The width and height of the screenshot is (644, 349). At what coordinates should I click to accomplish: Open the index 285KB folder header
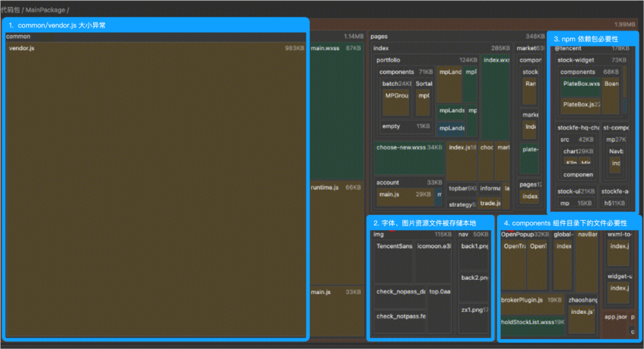point(441,48)
